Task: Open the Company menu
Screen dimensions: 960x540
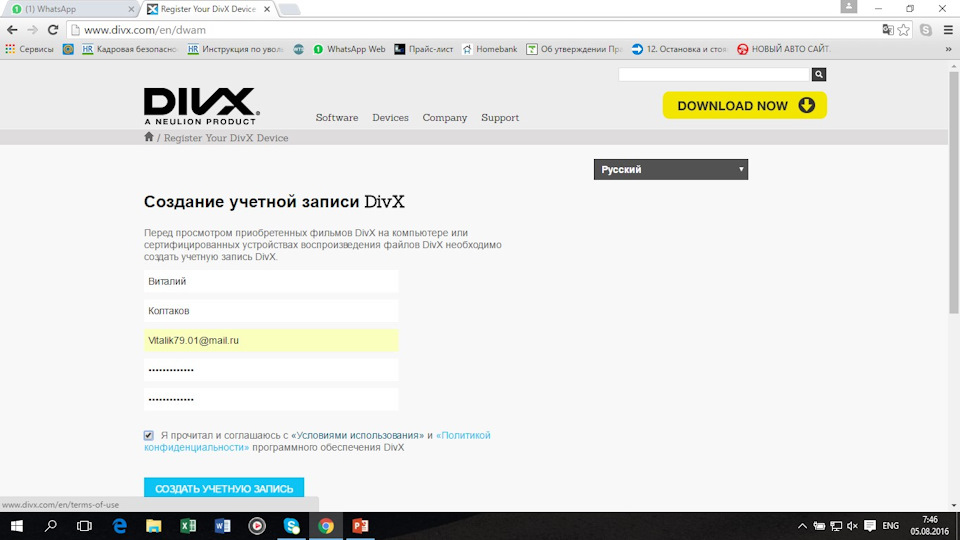Action: coord(444,118)
